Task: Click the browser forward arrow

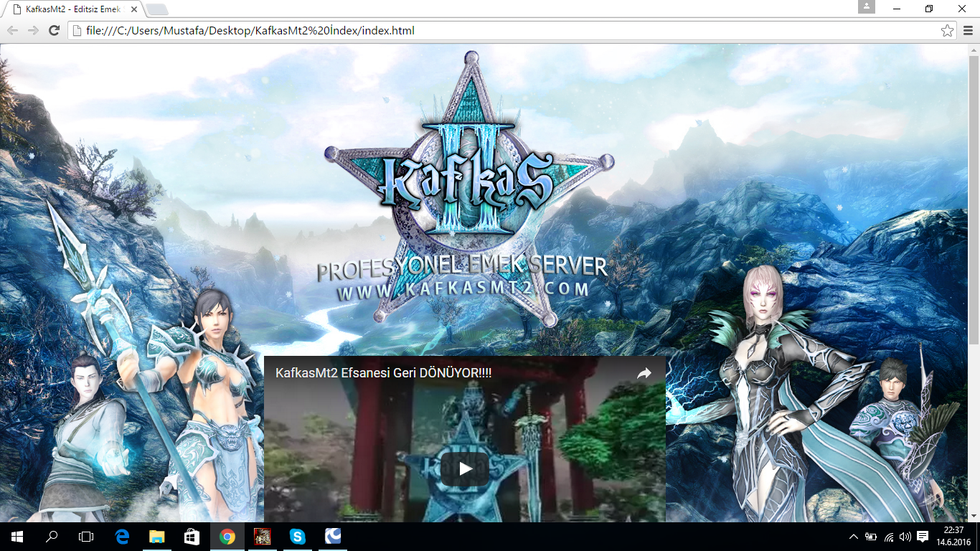Action: click(33, 31)
